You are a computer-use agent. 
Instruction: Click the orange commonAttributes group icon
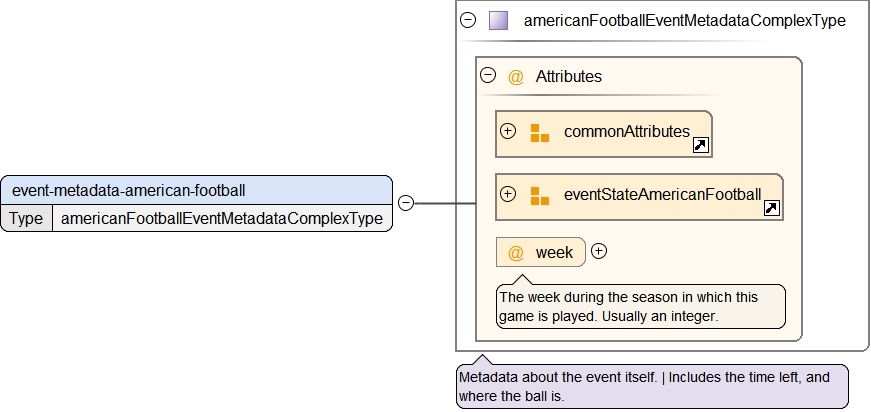(540, 133)
